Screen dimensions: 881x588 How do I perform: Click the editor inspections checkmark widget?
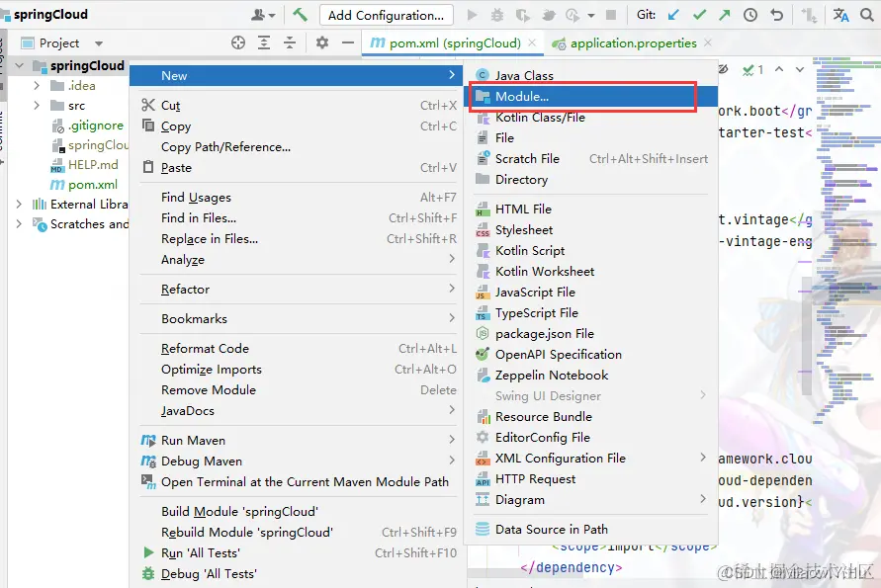pyautogui.click(x=752, y=70)
